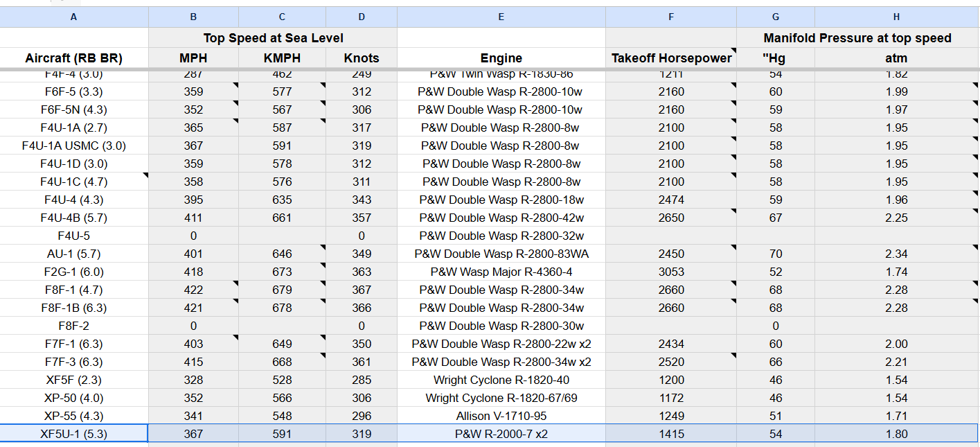Select the "P&W Wasp Major R-4360-4" engine cell
This screenshot has width=980, height=447.
click(x=501, y=272)
